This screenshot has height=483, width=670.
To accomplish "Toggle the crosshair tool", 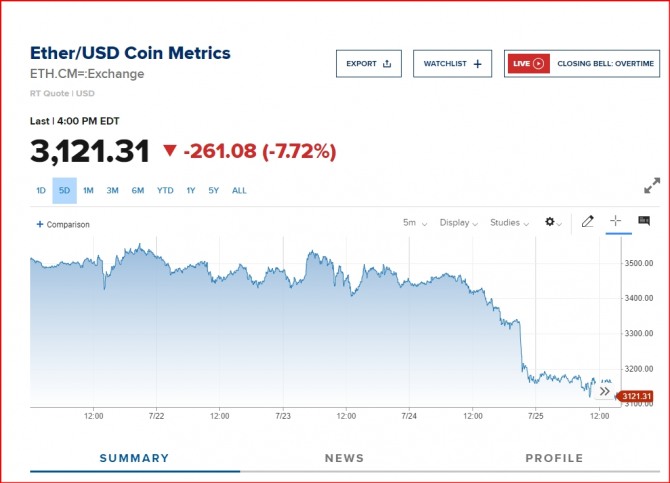I will [616, 222].
